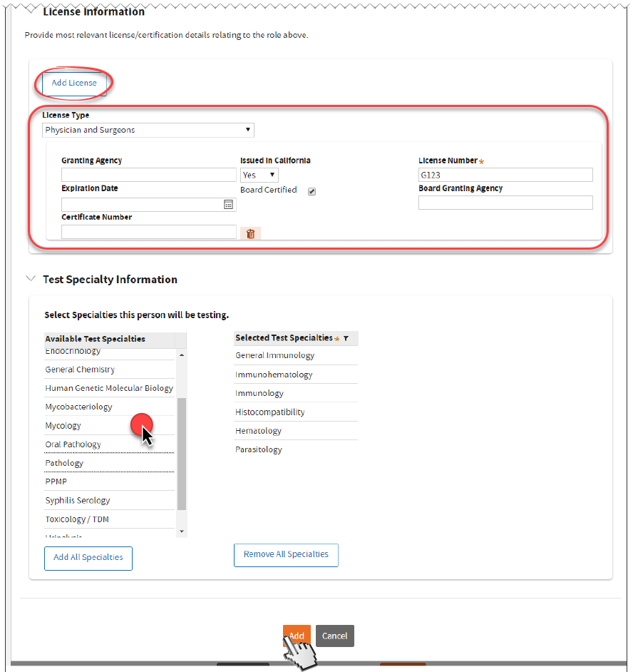Toggle the Board Certified checkbox
The height and width of the screenshot is (672, 633).
(312, 191)
